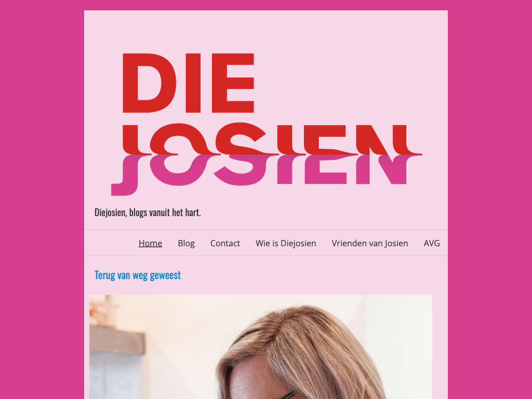Open Vrienden van Josien page

click(x=370, y=243)
